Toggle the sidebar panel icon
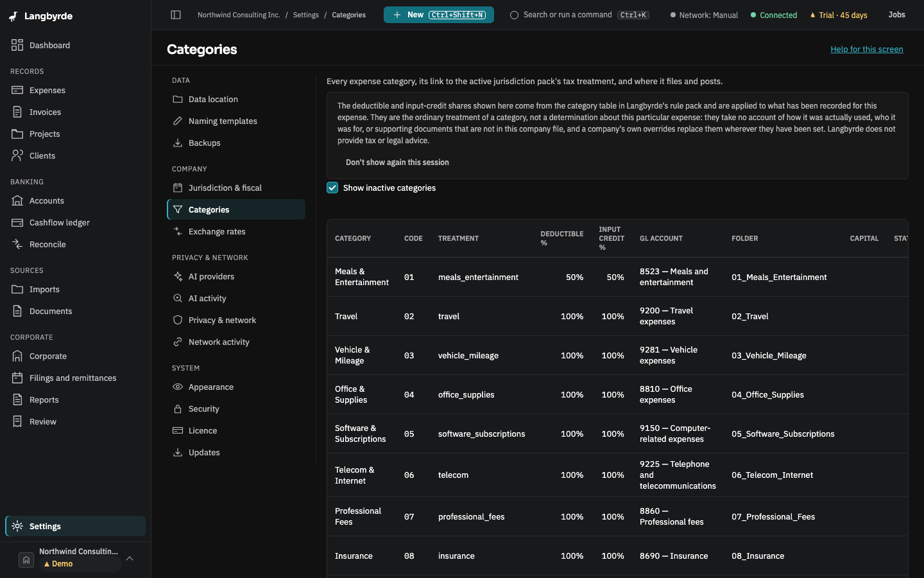 coord(176,15)
